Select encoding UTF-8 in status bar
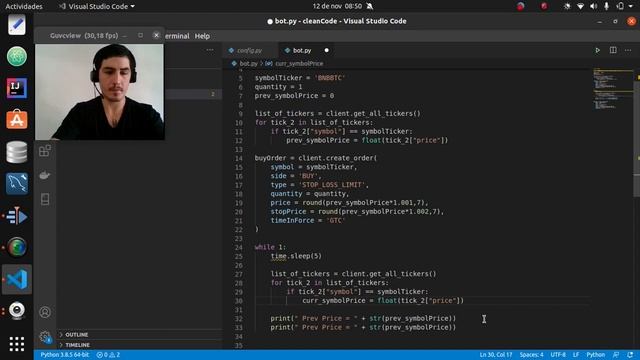Screen dimensions: 640x360 558,355
